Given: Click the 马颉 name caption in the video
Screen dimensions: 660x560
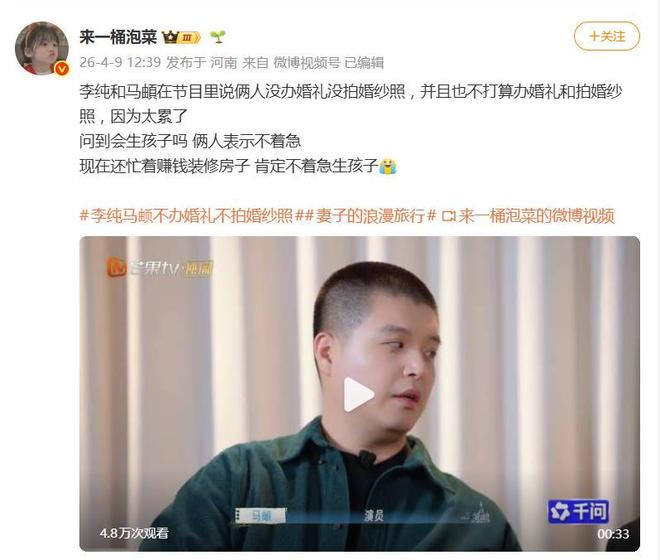Looking at the screenshot, I should [261, 516].
